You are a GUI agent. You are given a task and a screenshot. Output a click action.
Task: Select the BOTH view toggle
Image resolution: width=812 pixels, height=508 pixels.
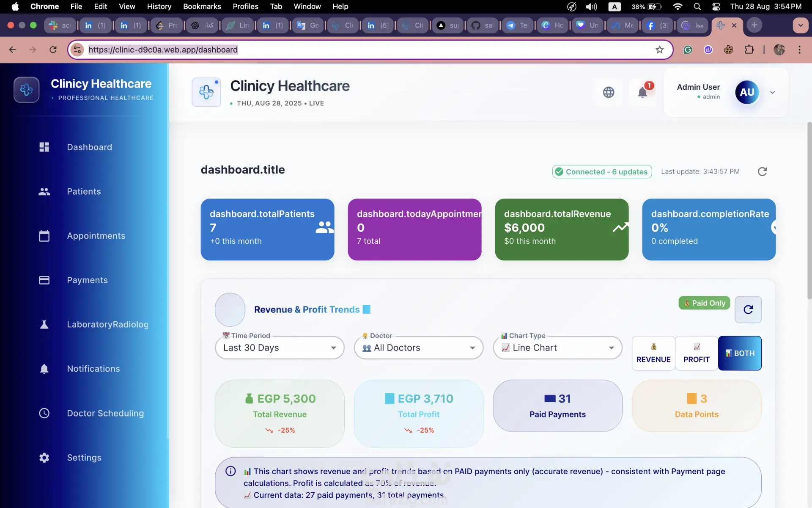740,353
